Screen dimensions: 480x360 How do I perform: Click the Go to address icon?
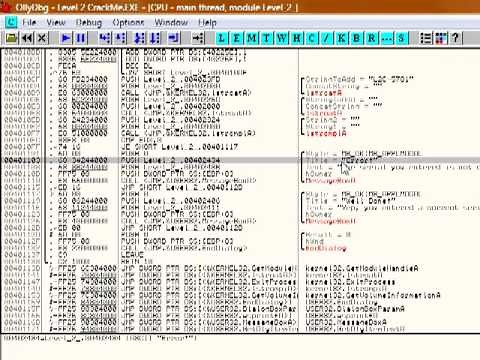tap(198, 38)
